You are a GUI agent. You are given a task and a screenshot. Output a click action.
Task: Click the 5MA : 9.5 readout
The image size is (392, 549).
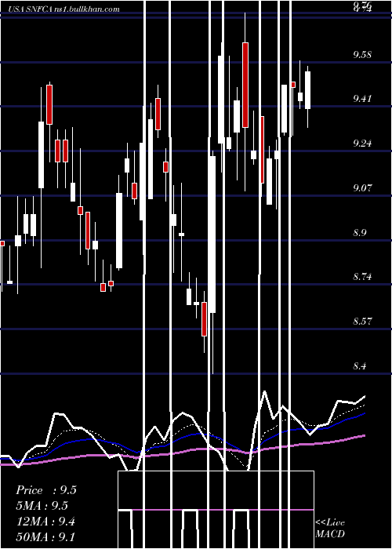[x=42, y=506]
